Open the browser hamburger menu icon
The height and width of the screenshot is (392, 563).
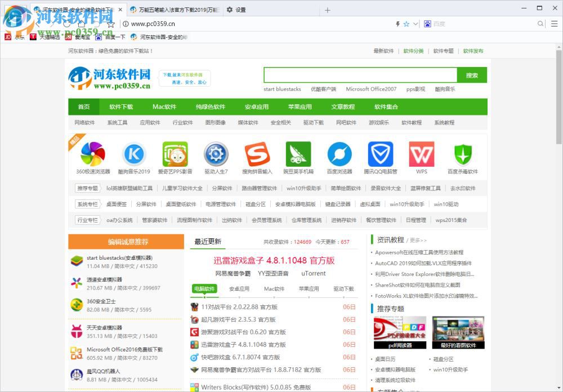point(554,24)
